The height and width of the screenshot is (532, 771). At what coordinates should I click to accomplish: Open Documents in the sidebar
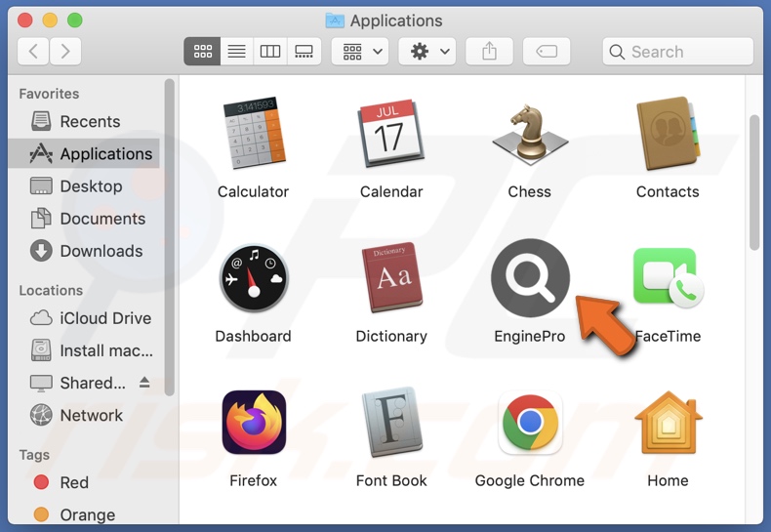(x=84, y=219)
